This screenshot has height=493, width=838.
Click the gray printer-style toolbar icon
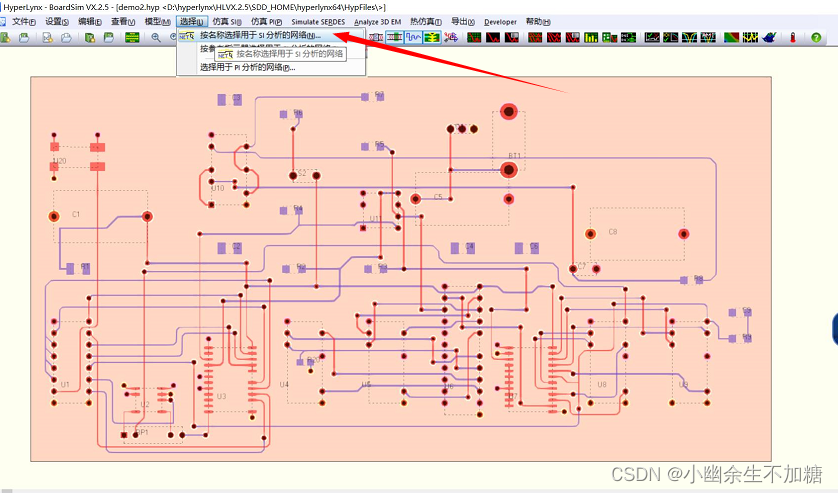(x=66, y=37)
